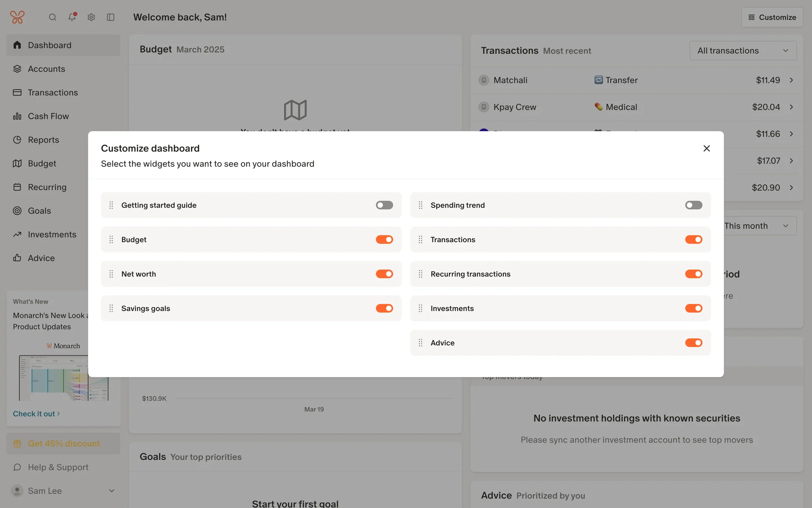Open the notifications bell
Screen dimensions: 812x508
(72, 17)
